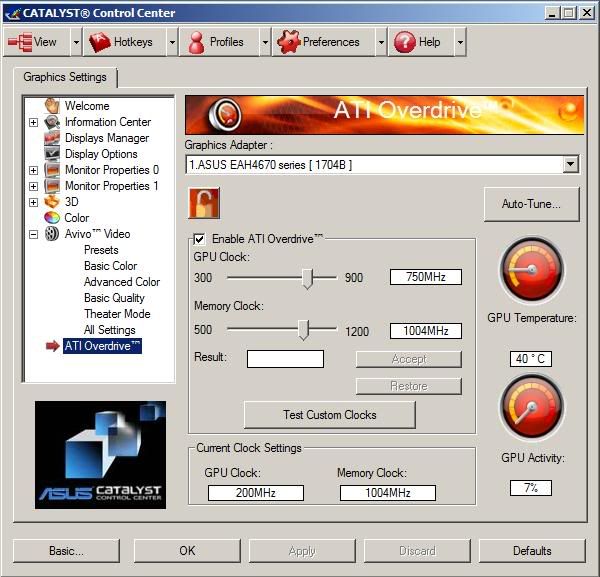Open the All Settings page
Viewport: 600px width, 577px height.
[109, 330]
